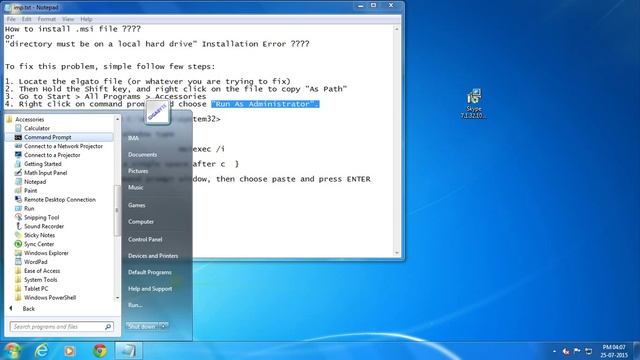Screen dimensions: 640x360
Task: Open the taskbar clock and date
Action: [x=614, y=351]
